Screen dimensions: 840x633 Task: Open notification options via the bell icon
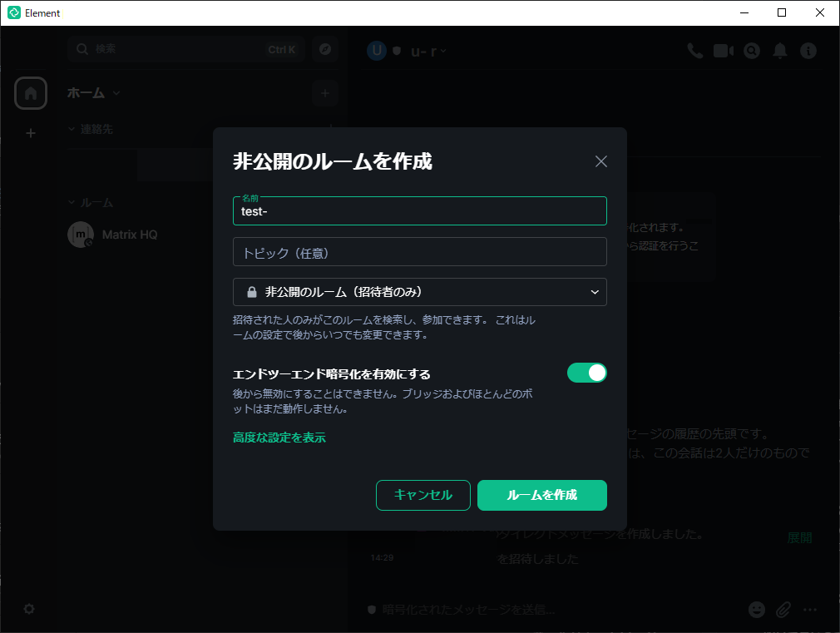point(780,51)
